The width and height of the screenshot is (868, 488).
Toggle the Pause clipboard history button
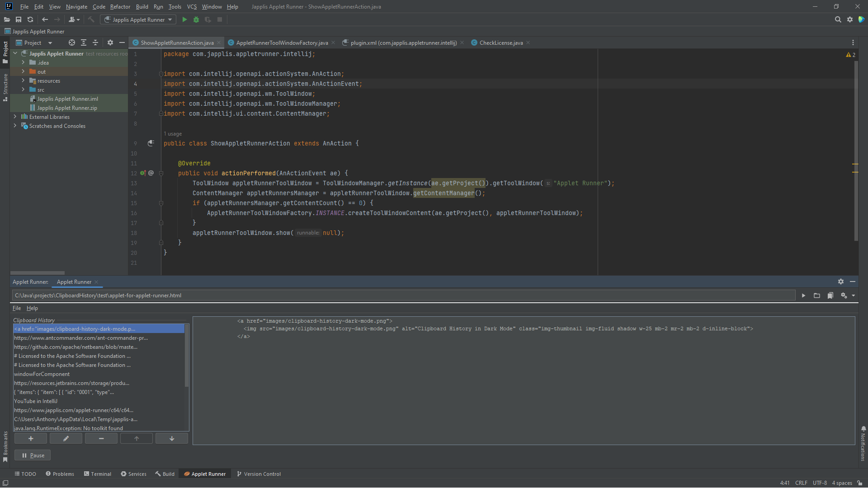[x=33, y=455]
